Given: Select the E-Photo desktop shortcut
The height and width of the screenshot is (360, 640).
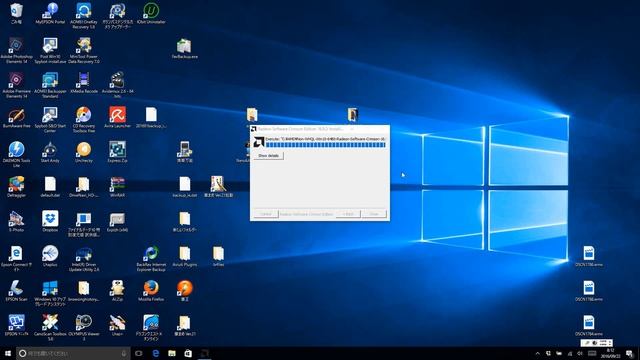Looking at the screenshot, I should click(16, 222).
